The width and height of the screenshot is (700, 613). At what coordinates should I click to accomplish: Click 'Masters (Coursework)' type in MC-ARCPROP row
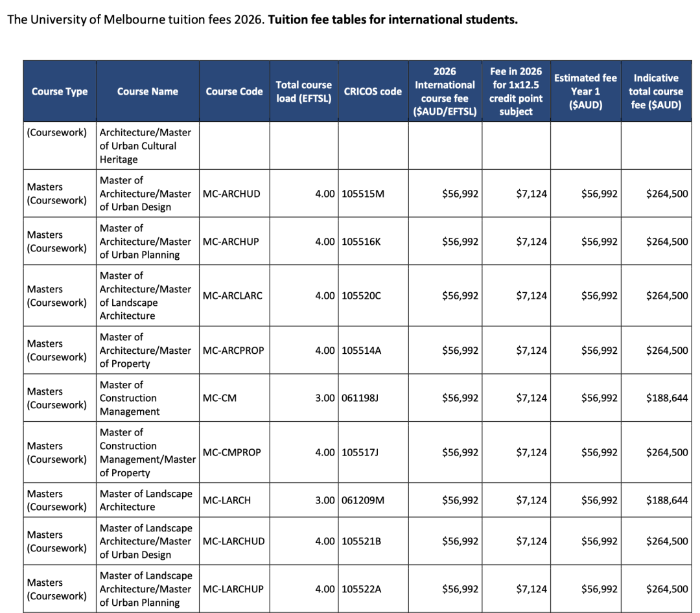pos(56,351)
